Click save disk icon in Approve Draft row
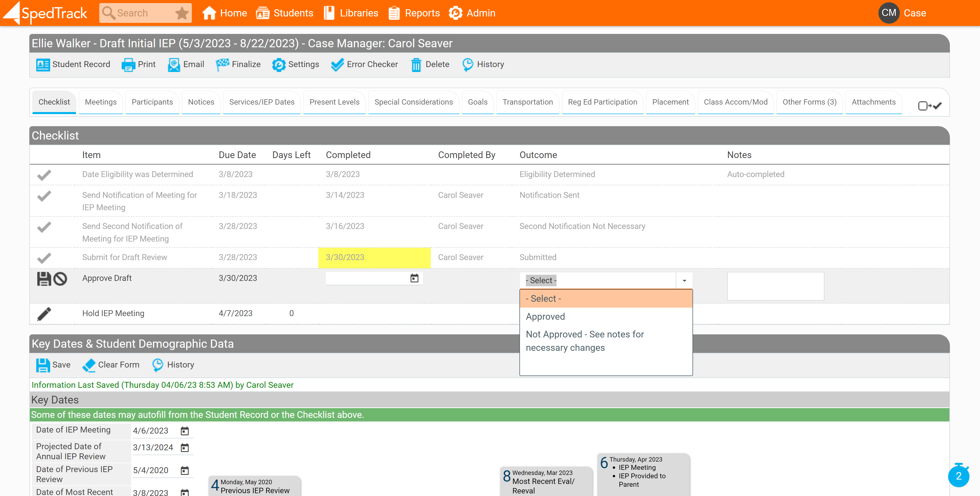This screenshot has height=496, width=980. (44, 279)
